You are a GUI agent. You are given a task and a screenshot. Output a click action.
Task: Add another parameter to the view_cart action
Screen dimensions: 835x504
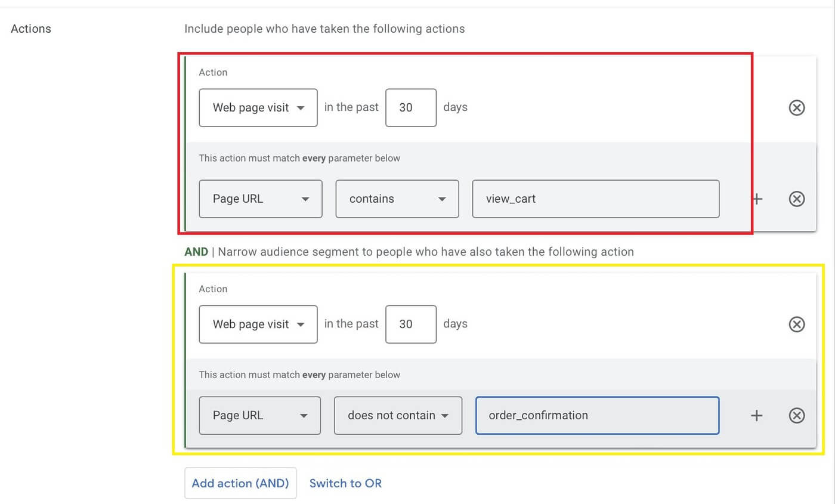point(756,199)
